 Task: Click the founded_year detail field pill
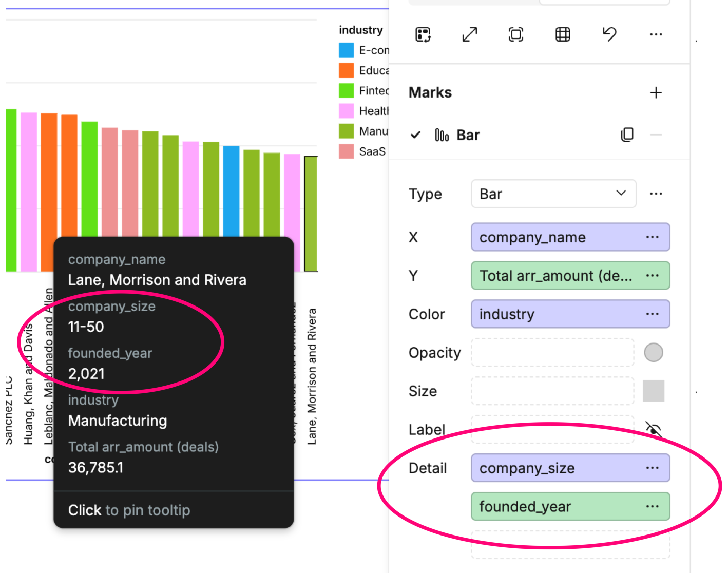tap(554, 507)
